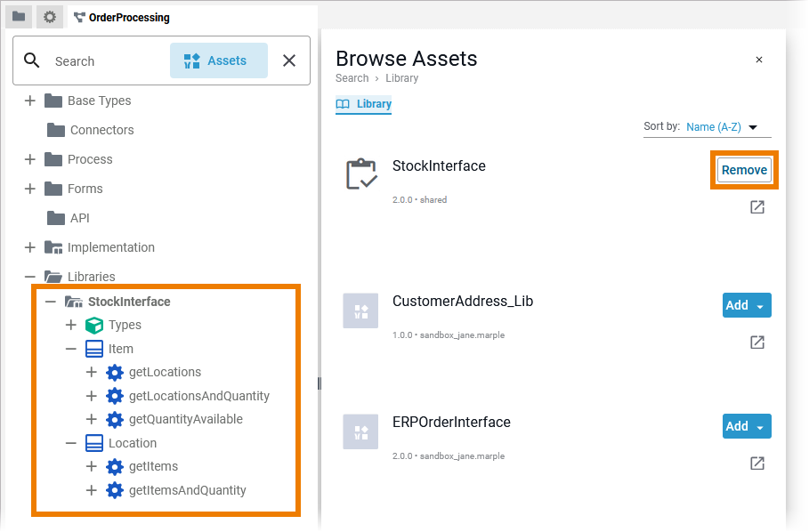Screen dimensions: 809x532
Task: Open ERPOrderInterface external link icon
Action: click(757, 463)
